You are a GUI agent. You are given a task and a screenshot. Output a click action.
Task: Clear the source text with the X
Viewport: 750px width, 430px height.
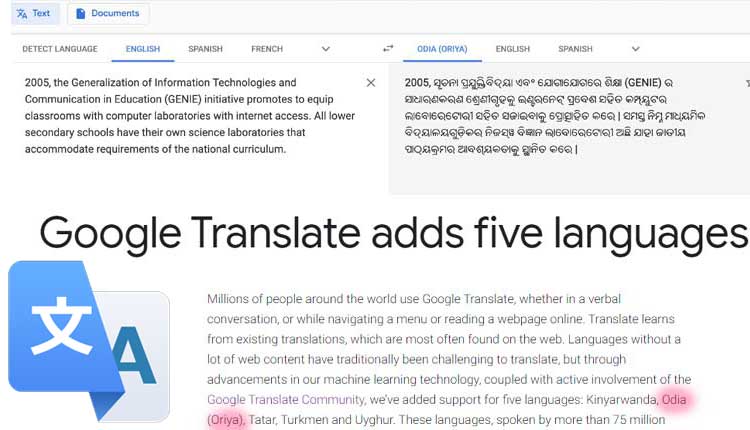pyautogui.click(x=371, y=83)
